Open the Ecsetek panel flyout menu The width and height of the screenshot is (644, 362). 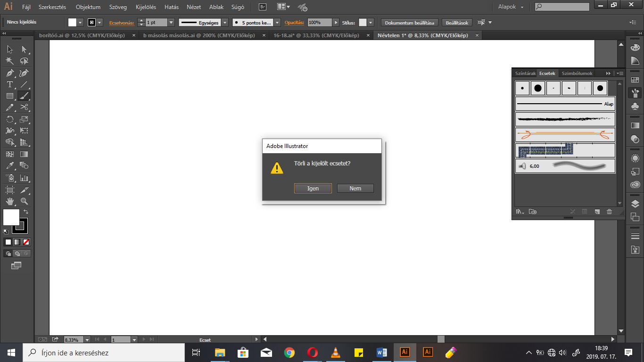(619, 74)
